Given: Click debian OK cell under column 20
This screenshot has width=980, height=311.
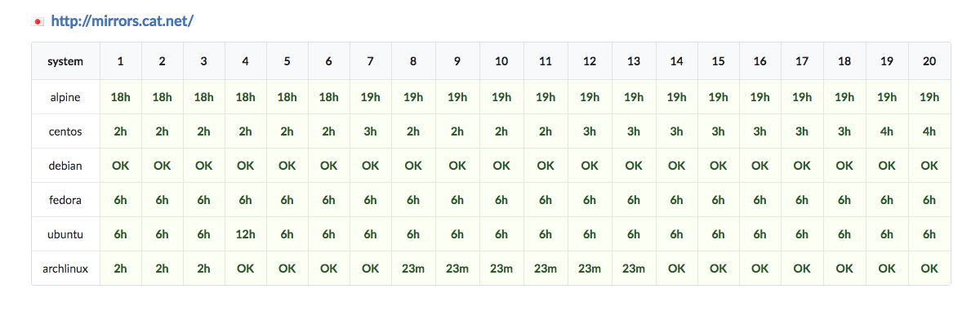Looking at the screenshot, I should [x=929, y=166].
